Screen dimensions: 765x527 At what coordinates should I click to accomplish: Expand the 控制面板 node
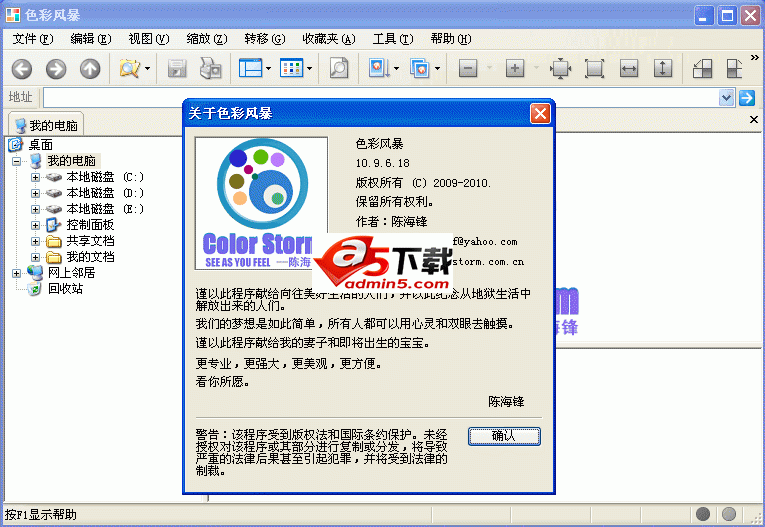(x=35, y=225)
